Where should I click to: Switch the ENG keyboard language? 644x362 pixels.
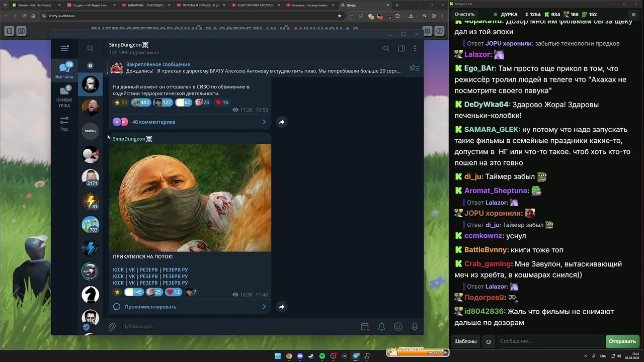[x=603, y=356]
